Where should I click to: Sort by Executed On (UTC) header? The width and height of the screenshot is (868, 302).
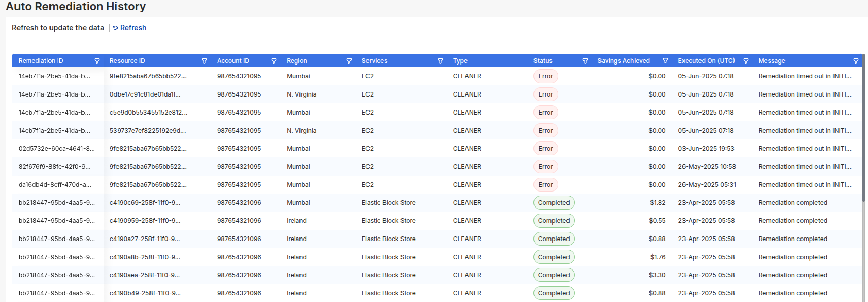[706, 61]
